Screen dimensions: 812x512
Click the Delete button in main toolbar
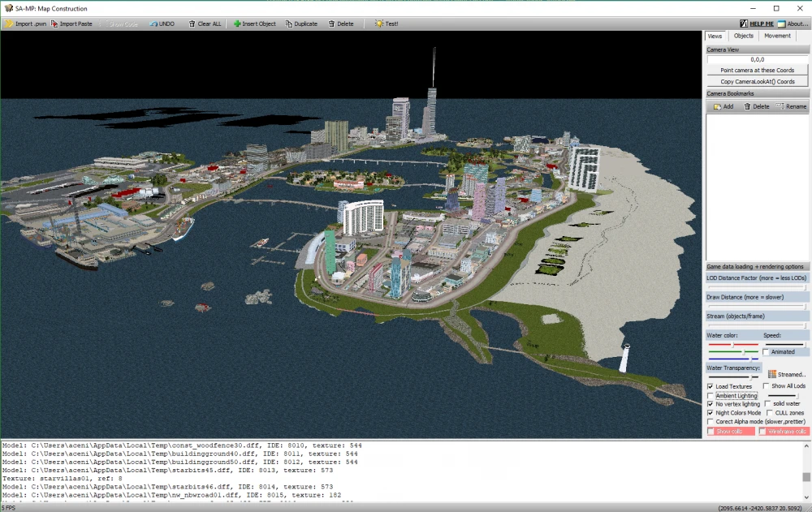(341, 24)
